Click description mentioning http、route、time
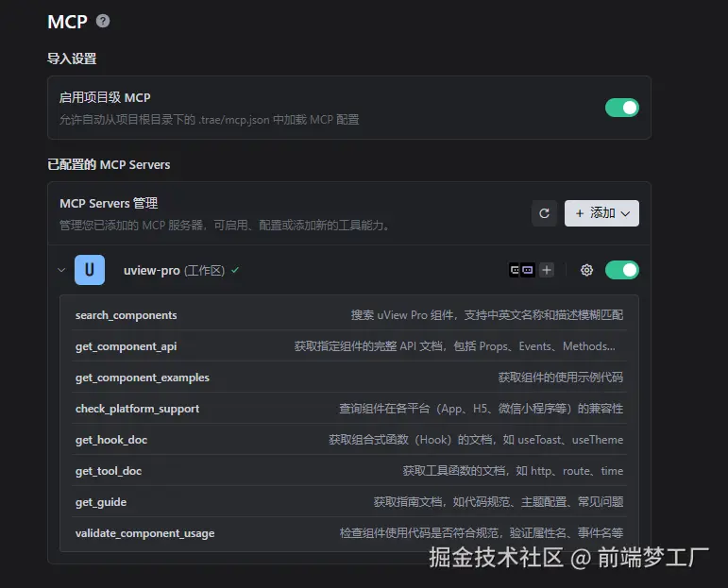This screenshot has height=588, width=728. click(x=513, y=471)
